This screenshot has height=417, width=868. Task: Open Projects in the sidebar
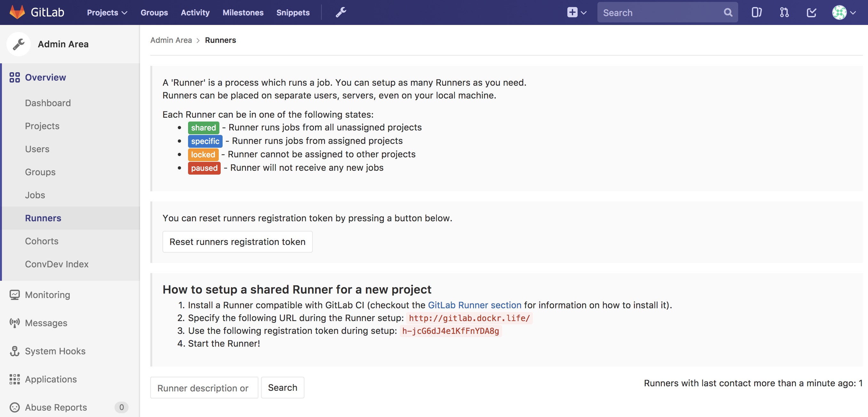(42, 126)
